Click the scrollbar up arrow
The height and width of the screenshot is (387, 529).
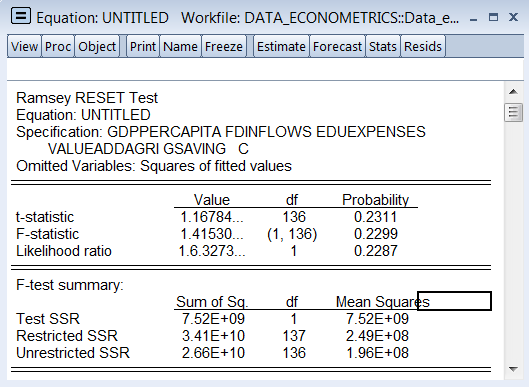513,91
